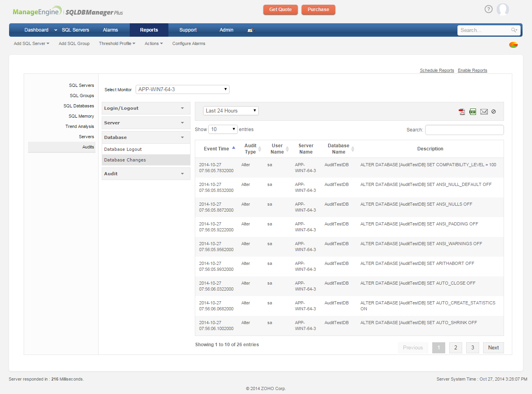This screenshot has height=394, width=532.
Task: Click the Schedule Reports link
Action: pyautogui.click(x=437, y=70)
